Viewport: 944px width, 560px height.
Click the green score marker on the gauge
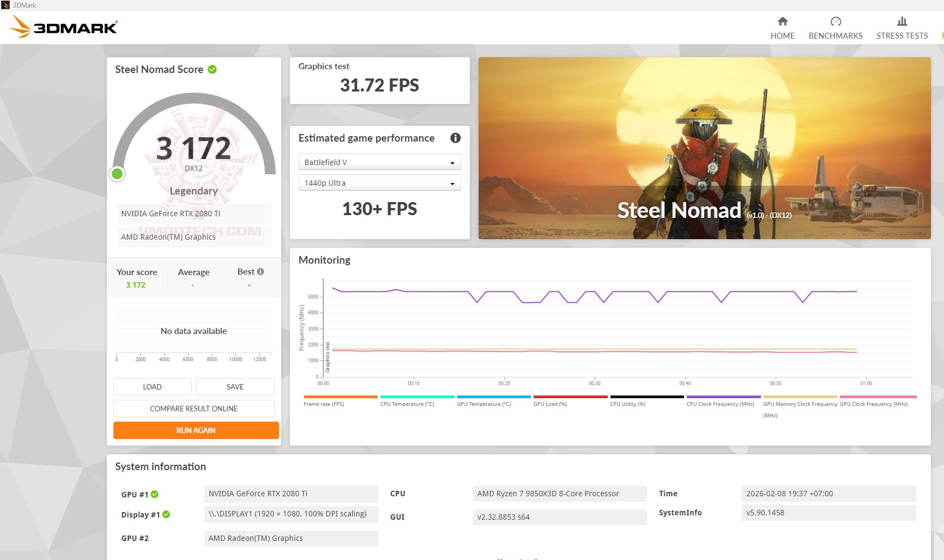pyautogui.click(x=117, y=174)
